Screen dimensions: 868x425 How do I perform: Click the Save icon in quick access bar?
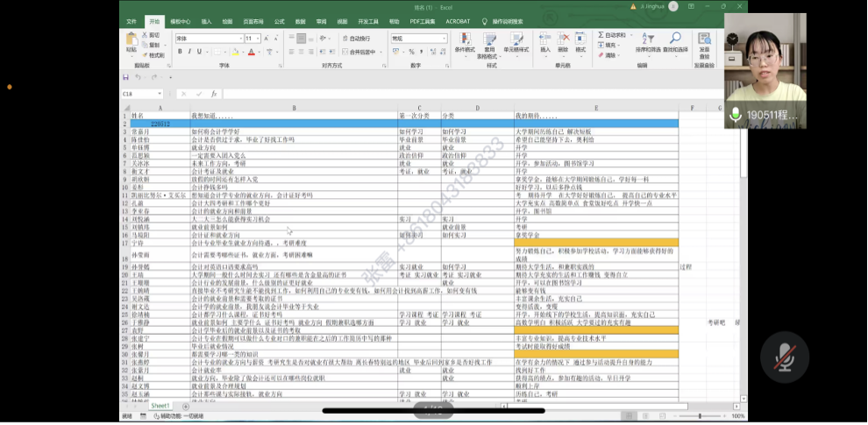coord(126,77)
